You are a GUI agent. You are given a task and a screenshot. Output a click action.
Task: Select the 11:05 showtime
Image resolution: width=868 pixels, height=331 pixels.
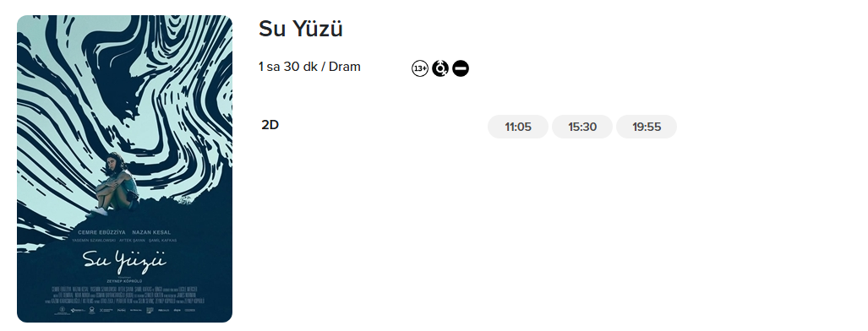pos(517,127)
